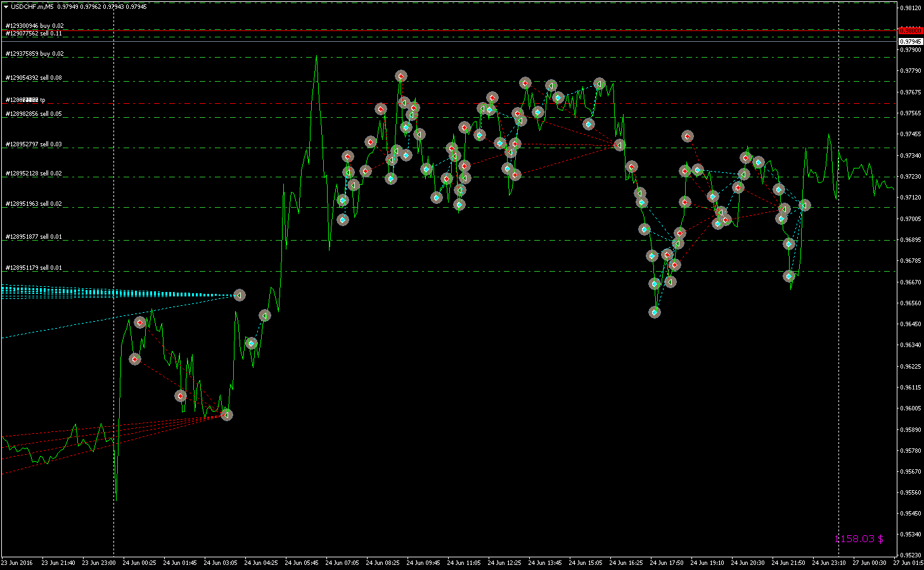The width and height of the screenshot is (924, 570).
Task: Click price scale value 0.96785
Action: [911, 261]
